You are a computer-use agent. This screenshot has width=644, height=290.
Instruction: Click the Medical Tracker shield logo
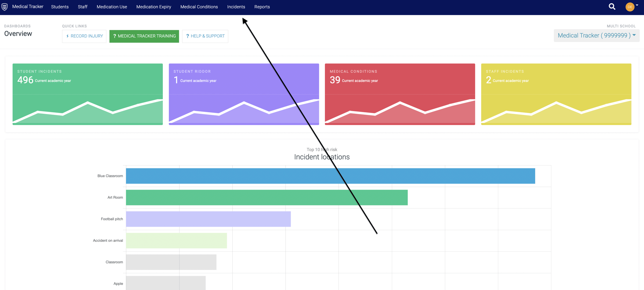pyautogui.click(x=5, y=7)
